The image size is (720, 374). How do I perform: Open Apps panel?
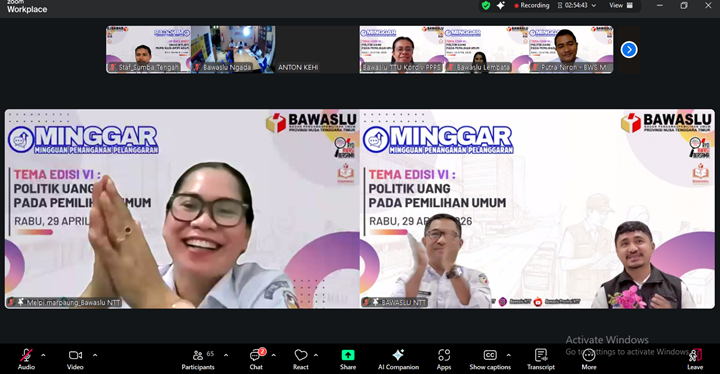point(444,359)
